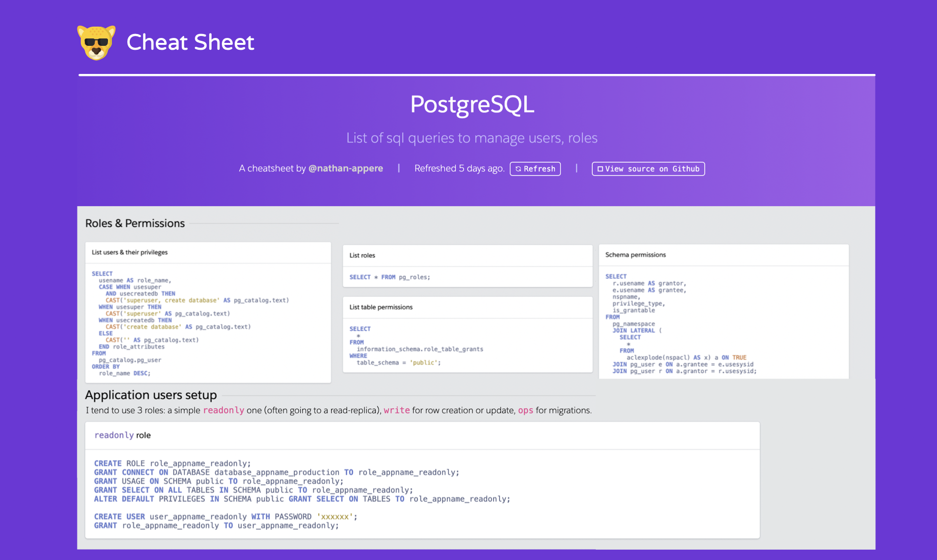Click the 'information_schema.role_table_grants' line
Image resolution: width=937 pixels, height=560 pixels.
pyautogui.click(x=420, y=349)
